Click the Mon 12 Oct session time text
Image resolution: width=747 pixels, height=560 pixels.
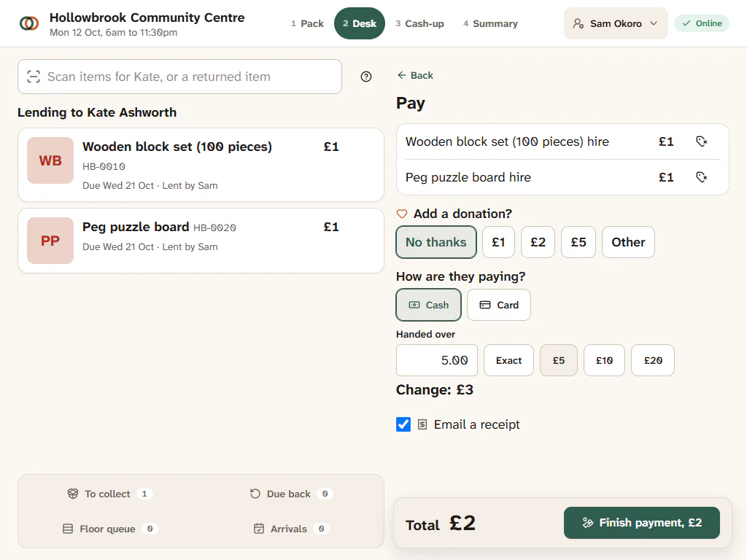pyautogui.click(x=113, y=32)
